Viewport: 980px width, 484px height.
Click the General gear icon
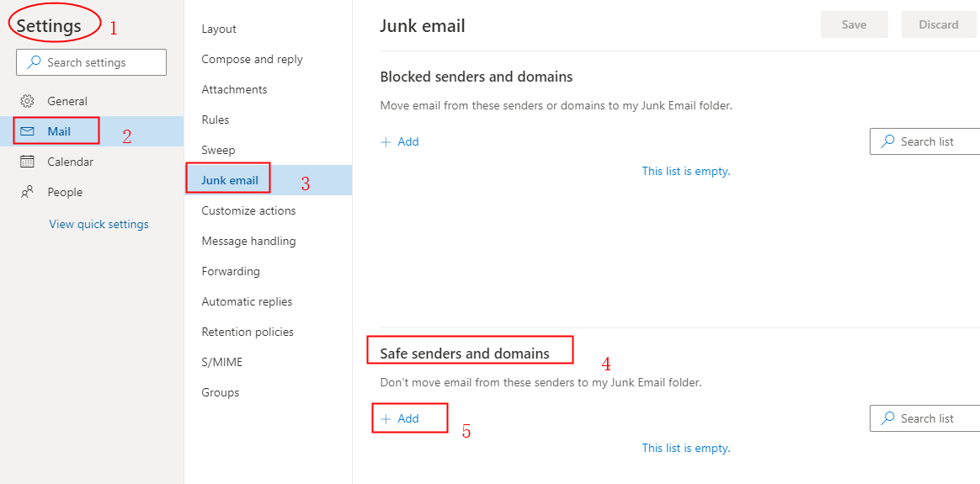(x=27, y=101)
